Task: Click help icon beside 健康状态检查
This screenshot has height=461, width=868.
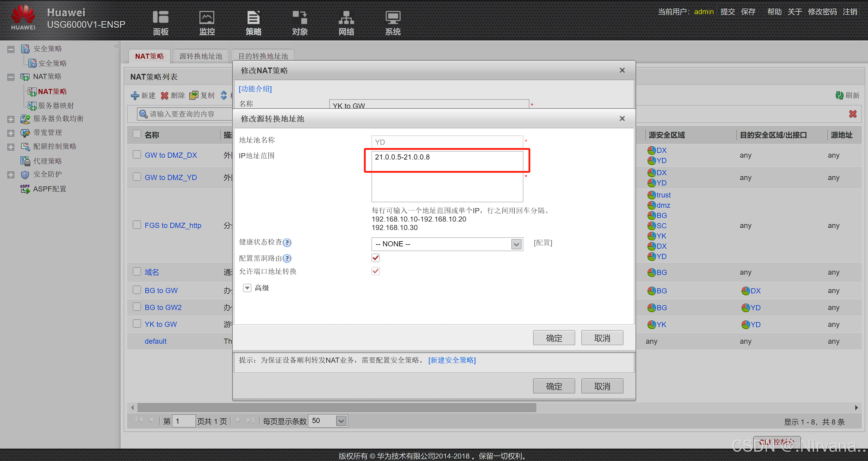Action: point(287,242)
